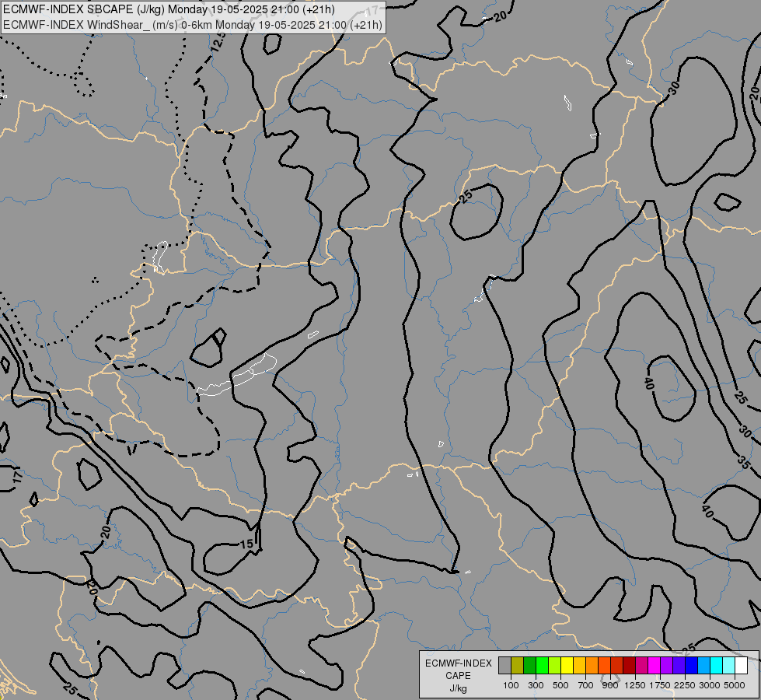Click the legend value label 900
The width and height of the screenshot is (761, 700).
point(610,685)
